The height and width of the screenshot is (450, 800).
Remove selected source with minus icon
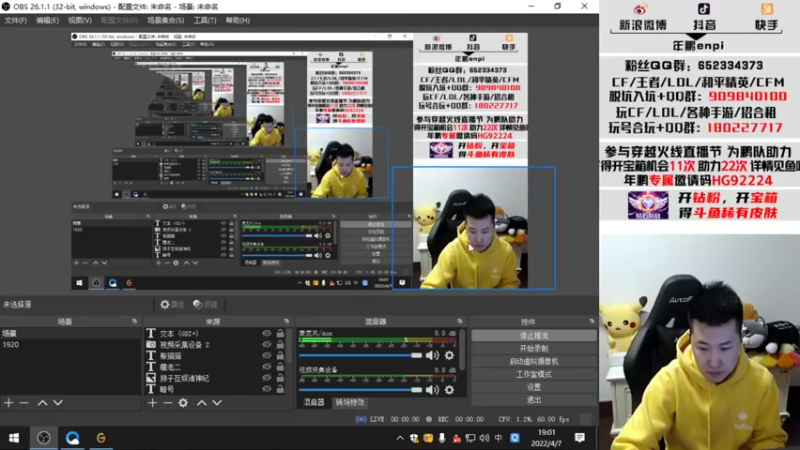168,403
